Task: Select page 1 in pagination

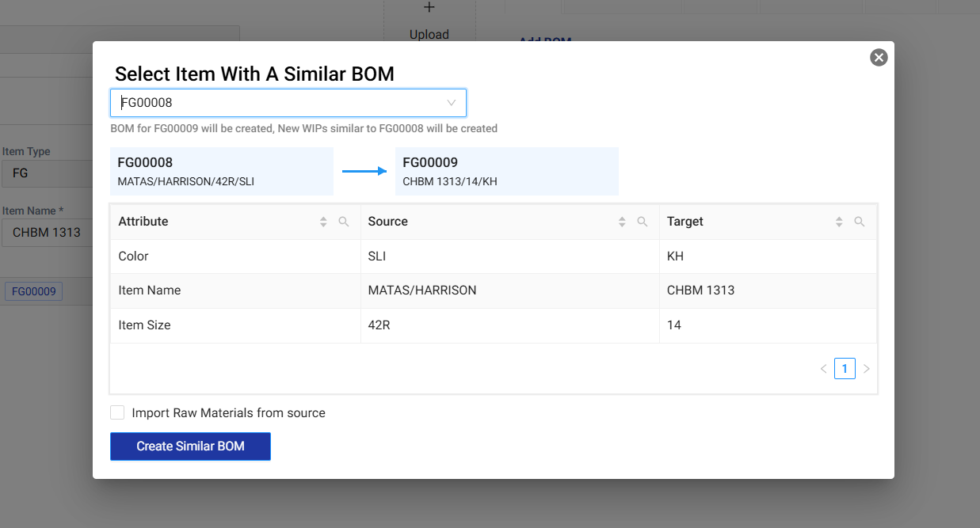Action: (x=845, y=369)
